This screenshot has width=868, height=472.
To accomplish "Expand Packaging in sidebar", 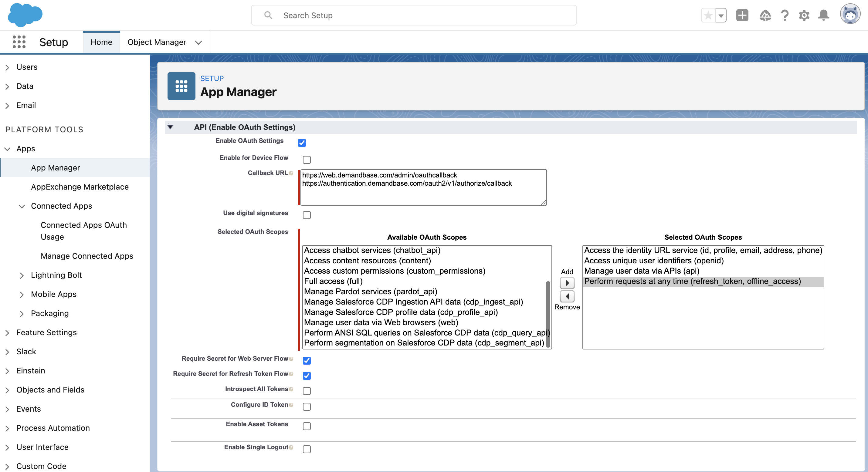I will pyautogui.click(x=22, y=314).
